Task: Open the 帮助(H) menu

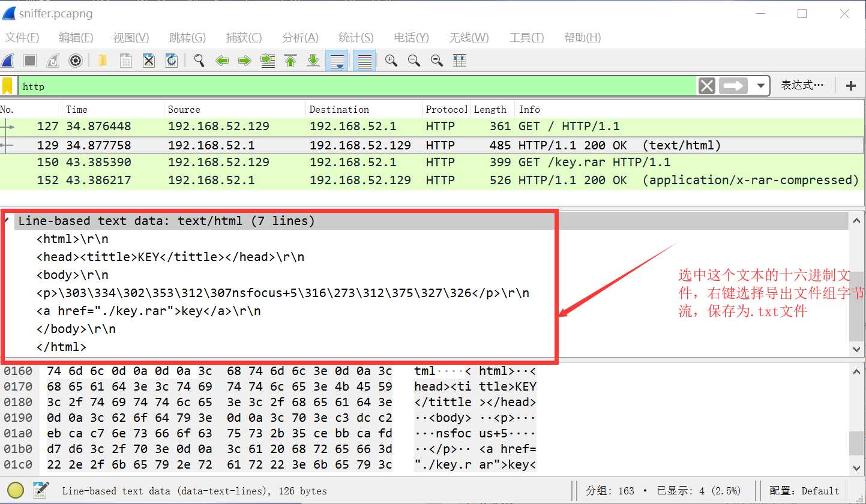Action: click(x=582, y=38)
